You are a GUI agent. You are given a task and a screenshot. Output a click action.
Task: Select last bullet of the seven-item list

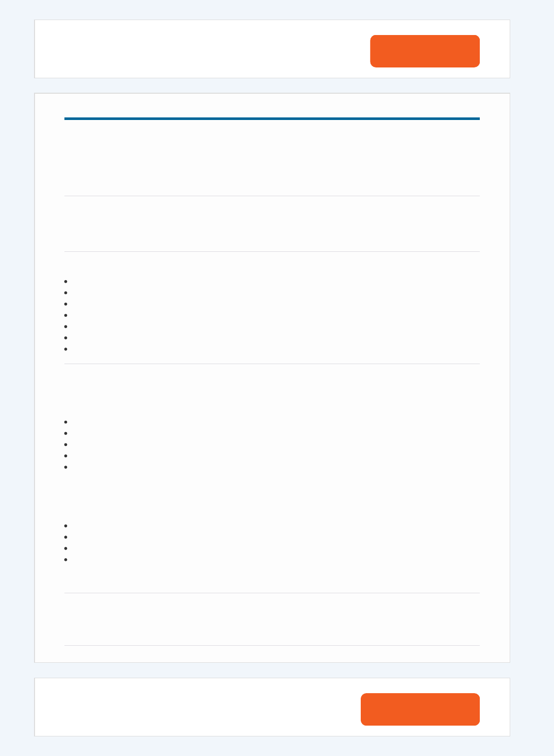click(x=66, y=349)
